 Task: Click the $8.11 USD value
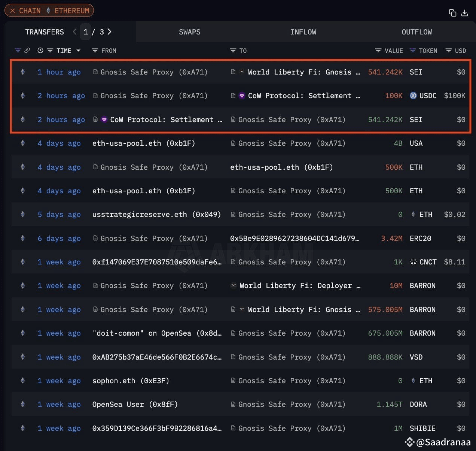455,262
